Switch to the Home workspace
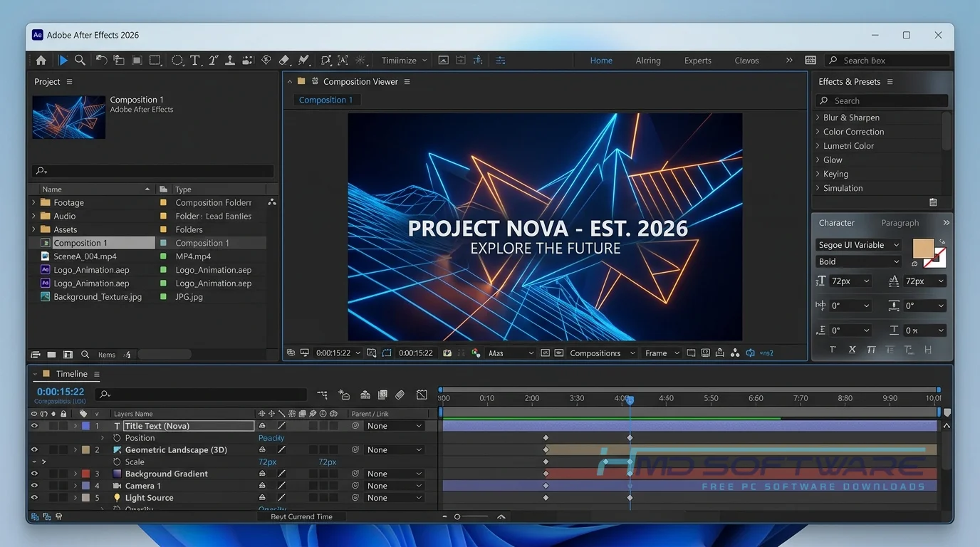Screen dimensions: 980x547 click(x=601, y=61)
